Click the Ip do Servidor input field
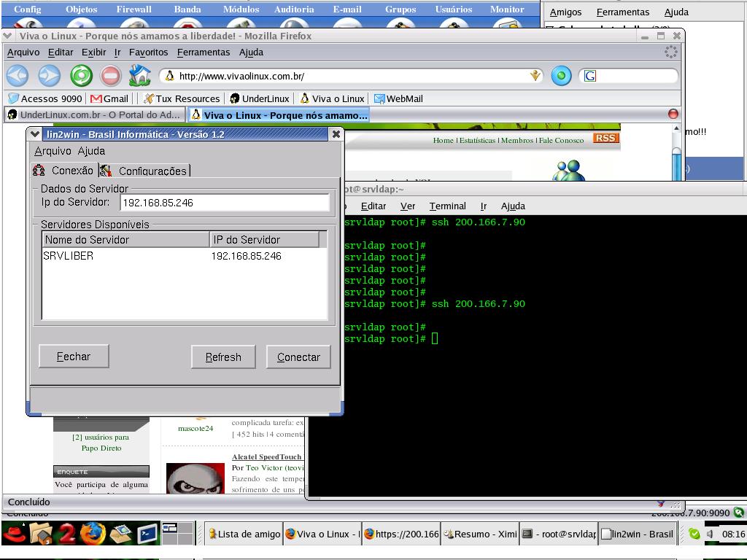This screenshot has height=560, width=747. coord(225,203)
